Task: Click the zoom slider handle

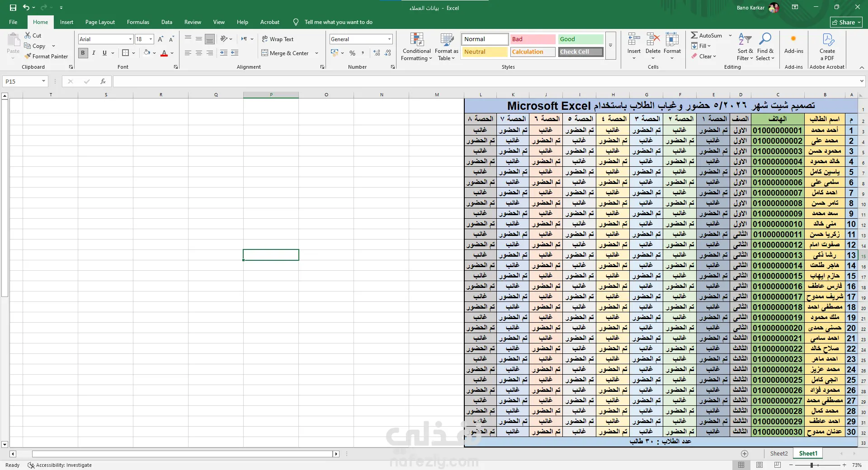Action: pyautogui.click(x=811, y=465)
